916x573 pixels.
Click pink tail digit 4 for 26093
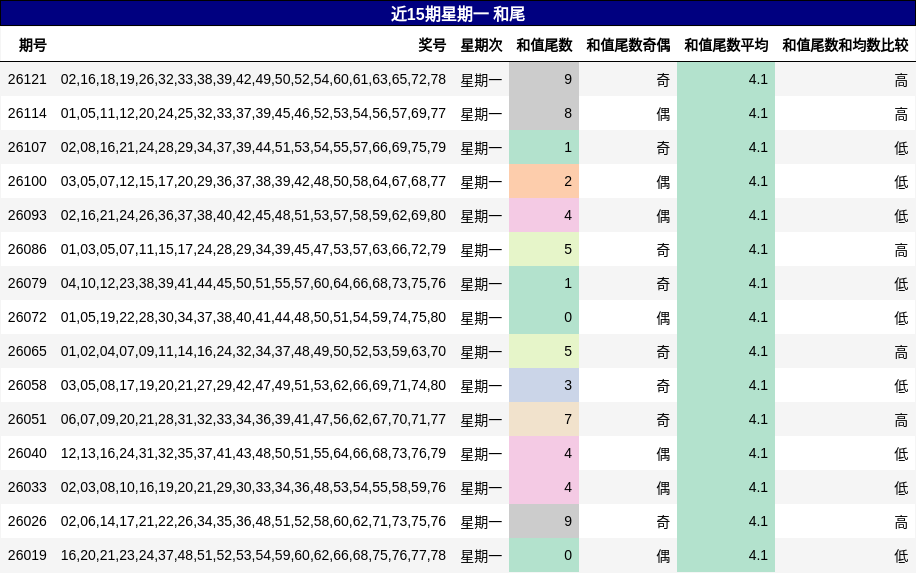[544, 215]
